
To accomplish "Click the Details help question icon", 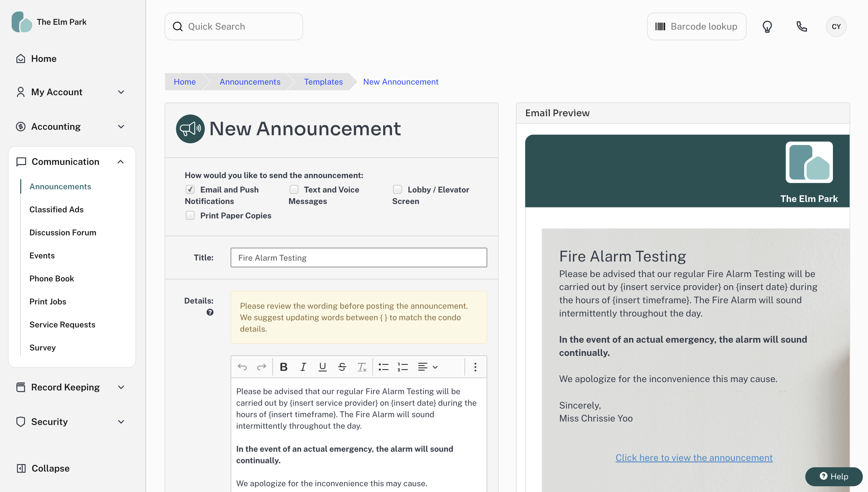I will click(x=210, y=312).
